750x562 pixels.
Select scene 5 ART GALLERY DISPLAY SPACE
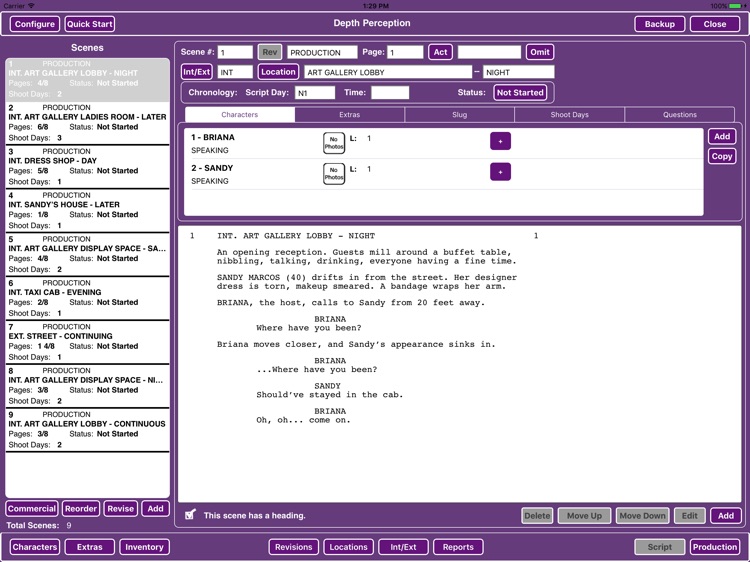(x=88, y=254)
